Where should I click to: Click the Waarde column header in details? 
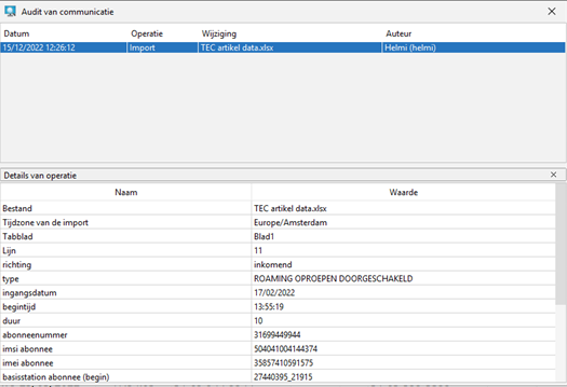pyautogui.click(x=404, y=192)
